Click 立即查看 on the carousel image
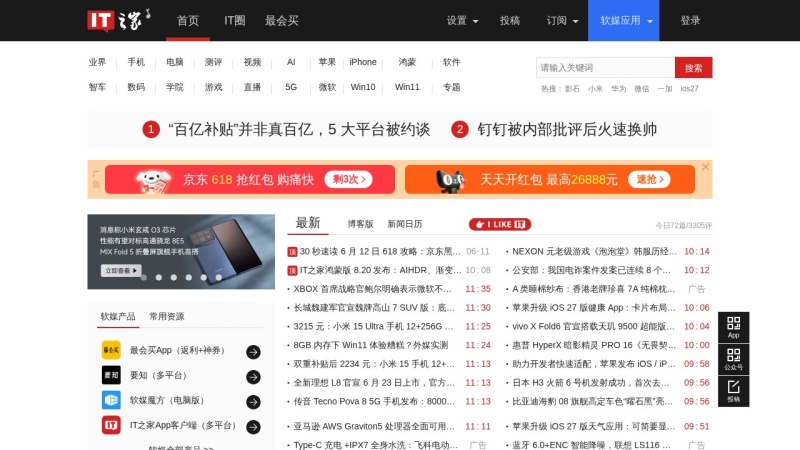Image resolution: width=800 pixels, height=450 pixels. click(121, 271)
